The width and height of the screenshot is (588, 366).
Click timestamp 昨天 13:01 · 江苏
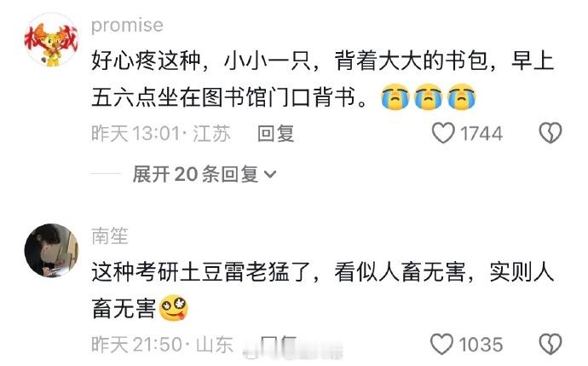coord(161,134)
